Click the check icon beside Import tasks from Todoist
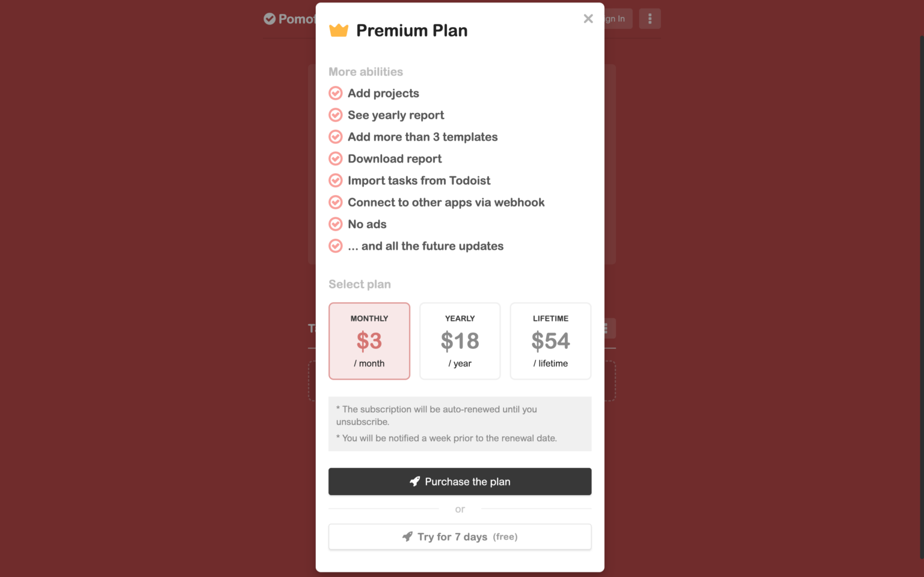Viewport: 924px width, 577px height. (x=336, y=181)
